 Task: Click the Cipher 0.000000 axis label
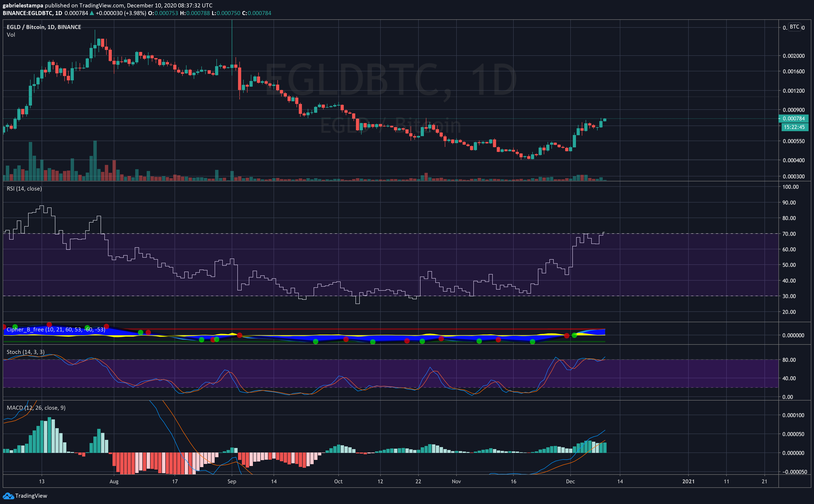(793, 335)
